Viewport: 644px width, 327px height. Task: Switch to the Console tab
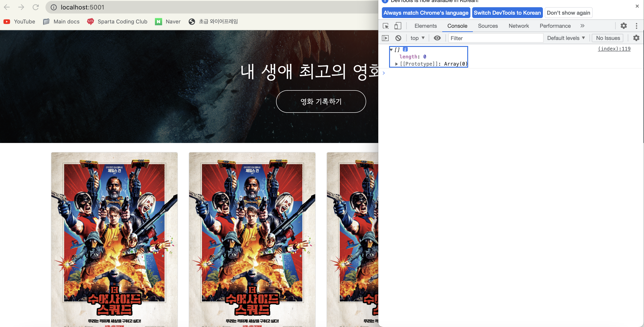pos(457,26)
